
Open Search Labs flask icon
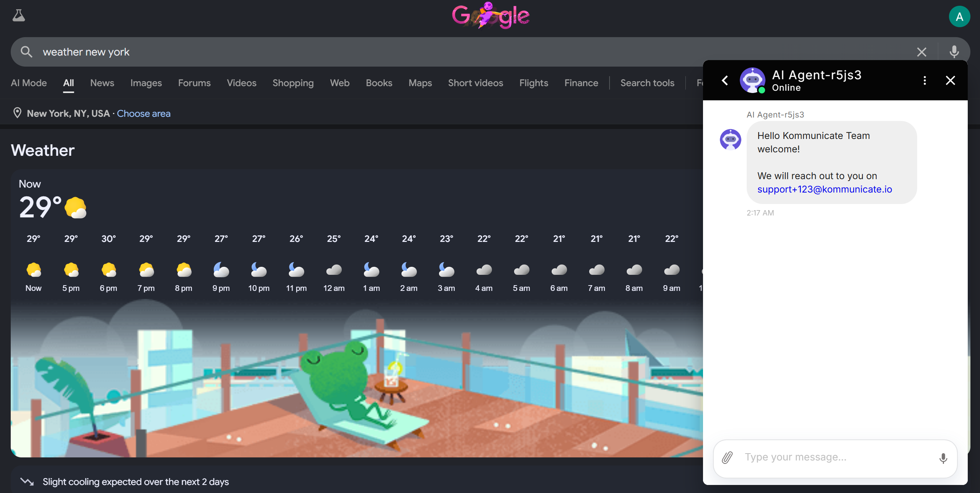click(18, 16)
